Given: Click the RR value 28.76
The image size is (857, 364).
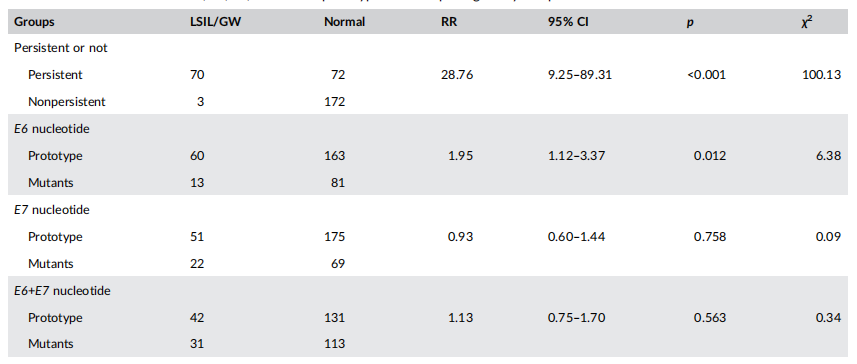Looking at the screenshot, I should [457, 75].
